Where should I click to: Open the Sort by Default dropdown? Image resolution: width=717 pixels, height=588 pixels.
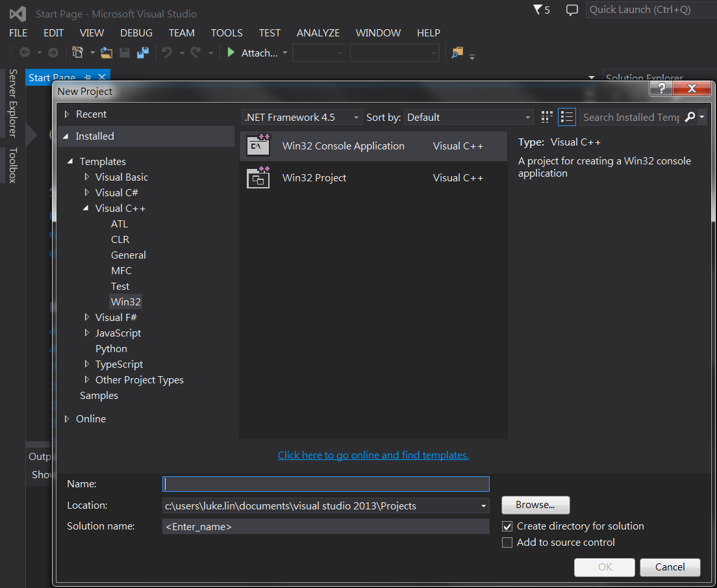pyautogui.click(x=469, y=117)
